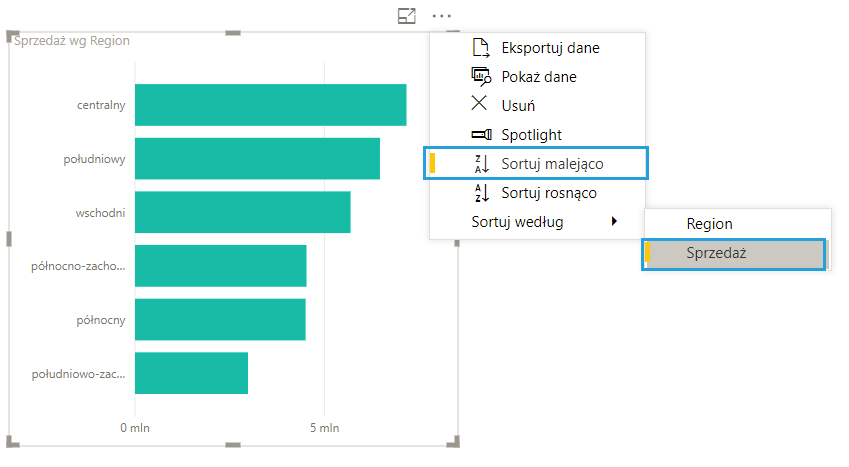849x467 pixels.
Task: Click the bottom-right resize handle of chart
Action: (456, 443)
